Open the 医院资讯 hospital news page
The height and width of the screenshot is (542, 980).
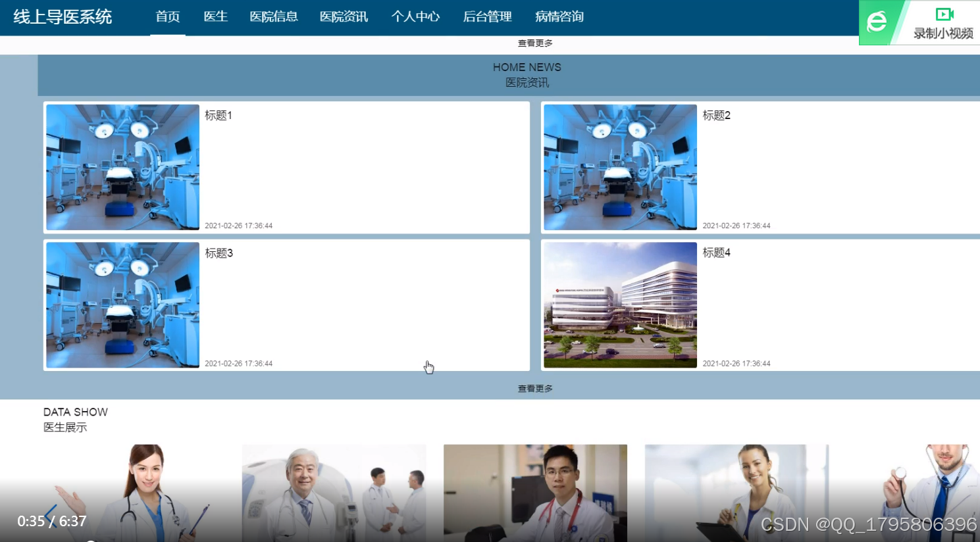click(344, 17)
